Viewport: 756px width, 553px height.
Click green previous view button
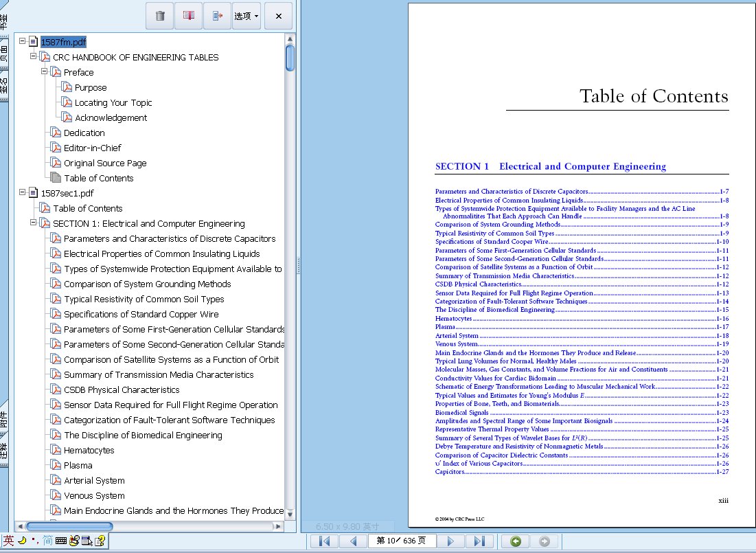click(516, 541)
